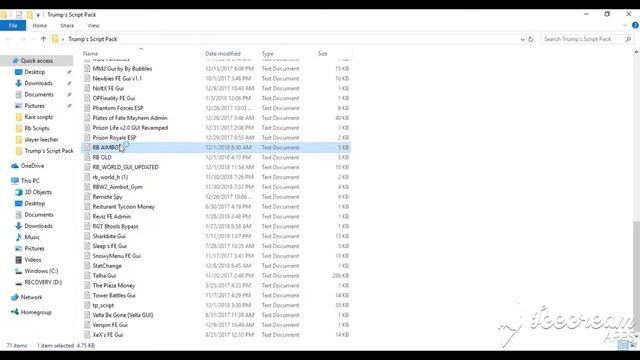Click the file list vertical scrollbar
Image resolution: width=640 pixels, height=360 pixels.
(x=636, y=278)
